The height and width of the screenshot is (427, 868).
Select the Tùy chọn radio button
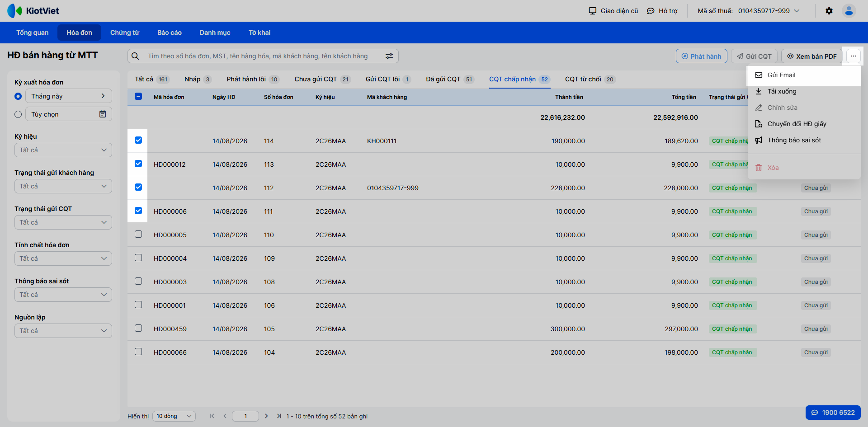18,114
